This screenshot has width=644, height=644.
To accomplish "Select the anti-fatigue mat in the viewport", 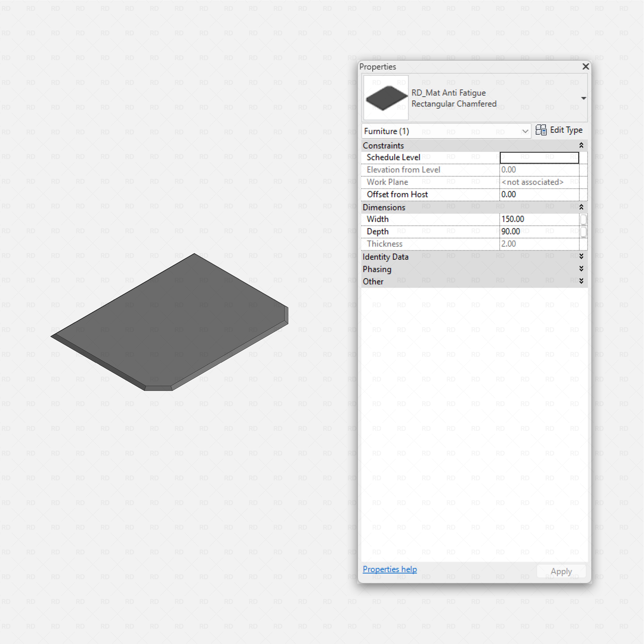I will tap(170, 322).
